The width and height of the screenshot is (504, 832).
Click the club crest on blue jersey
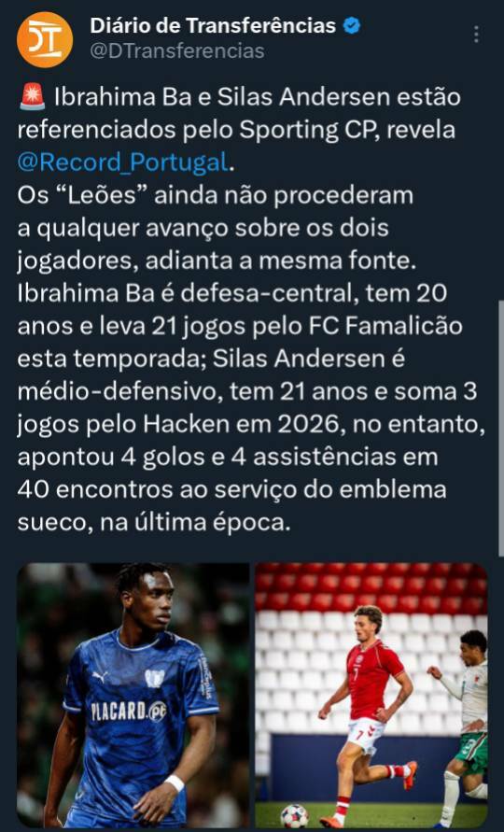(154, 678)
